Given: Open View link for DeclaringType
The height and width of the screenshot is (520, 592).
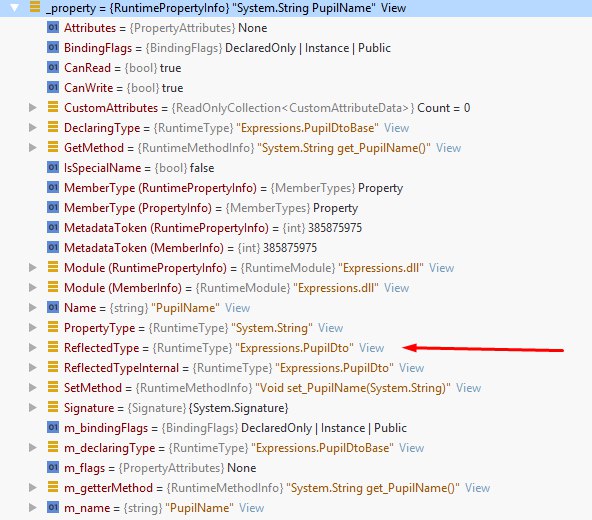Looking at the screenshot, I should (396, 128).
